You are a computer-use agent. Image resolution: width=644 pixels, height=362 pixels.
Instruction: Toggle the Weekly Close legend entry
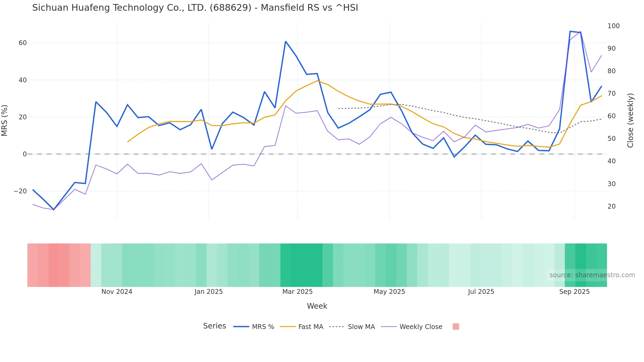[412, 327]
